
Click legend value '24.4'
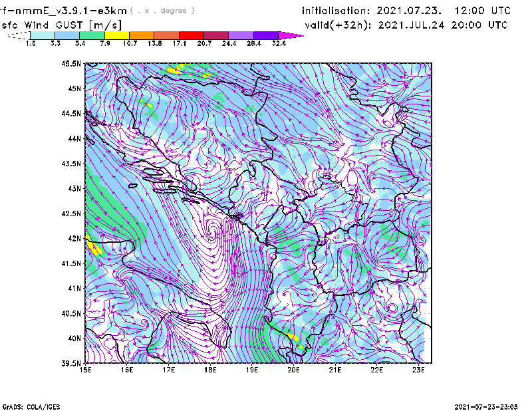(x=229, y=43)
